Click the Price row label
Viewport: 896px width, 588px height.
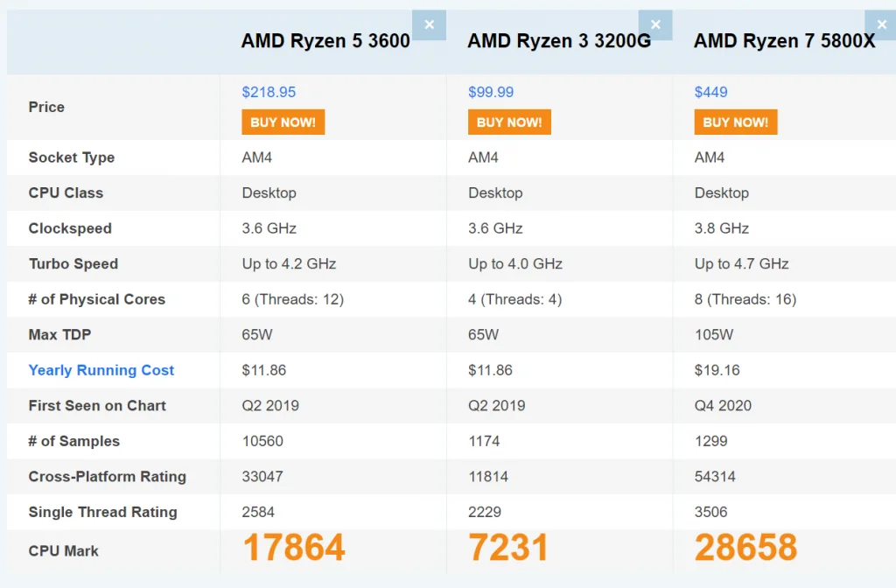pyautogui.click(x=46, y=107)
